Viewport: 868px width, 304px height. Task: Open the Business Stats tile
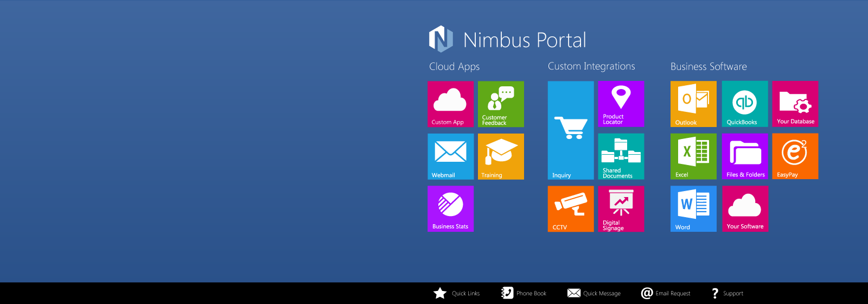point(450,209)
